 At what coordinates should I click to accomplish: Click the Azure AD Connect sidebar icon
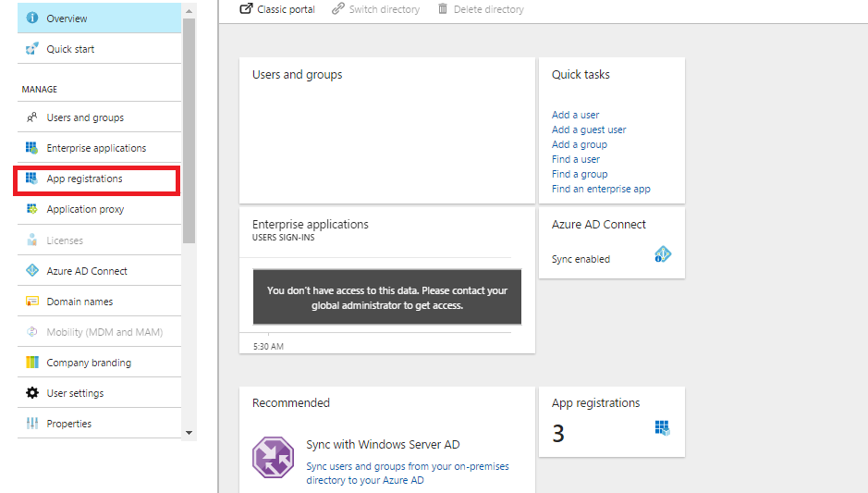[32, 270]
